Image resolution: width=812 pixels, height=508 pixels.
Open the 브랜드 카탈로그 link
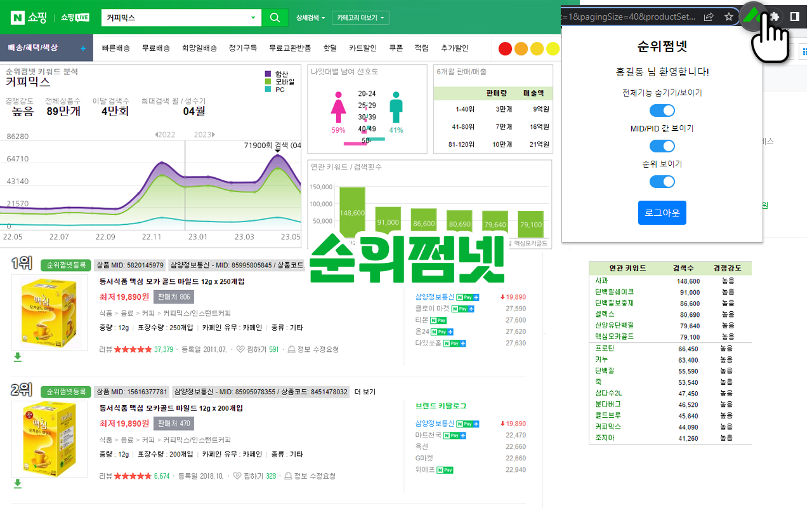(x=441, y=406)
